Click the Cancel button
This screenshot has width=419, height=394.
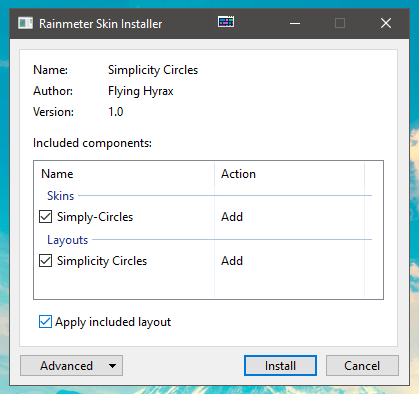[362, 366]
